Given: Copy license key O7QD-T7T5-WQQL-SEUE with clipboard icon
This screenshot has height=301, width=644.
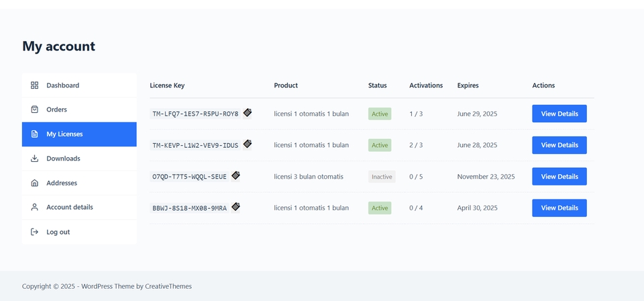Looking at the screenshot, I should click(235, 175).
